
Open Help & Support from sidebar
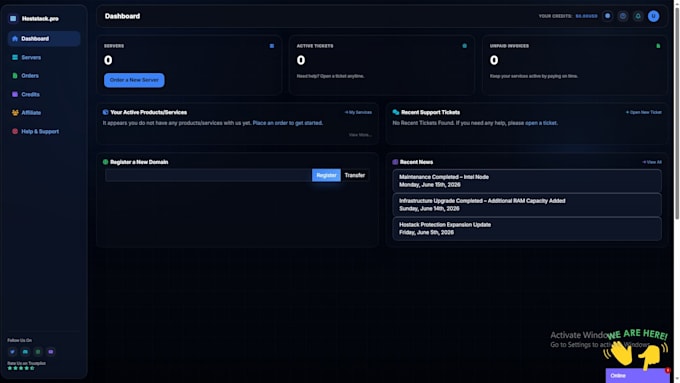44,131
